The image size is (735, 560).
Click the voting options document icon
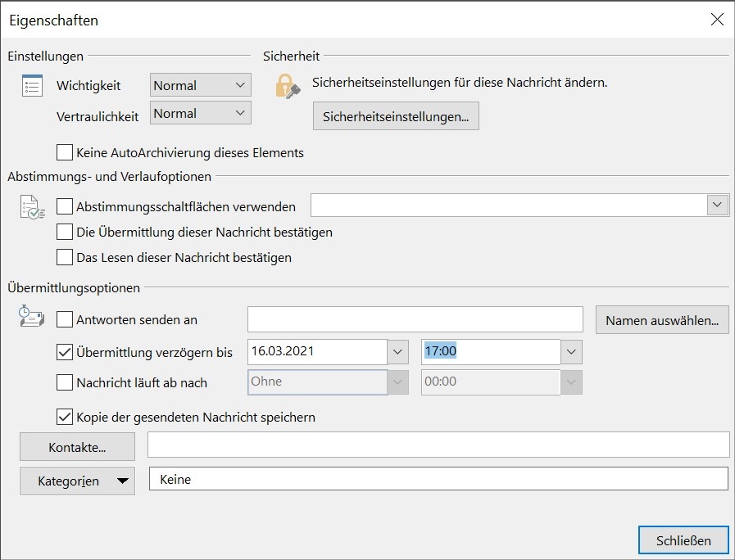[31, 205]
